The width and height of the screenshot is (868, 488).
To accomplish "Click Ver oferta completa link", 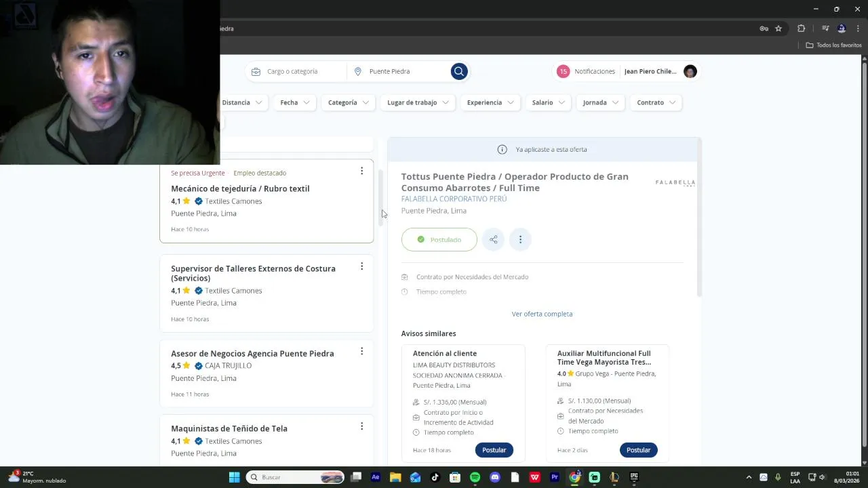I will 542,314.
